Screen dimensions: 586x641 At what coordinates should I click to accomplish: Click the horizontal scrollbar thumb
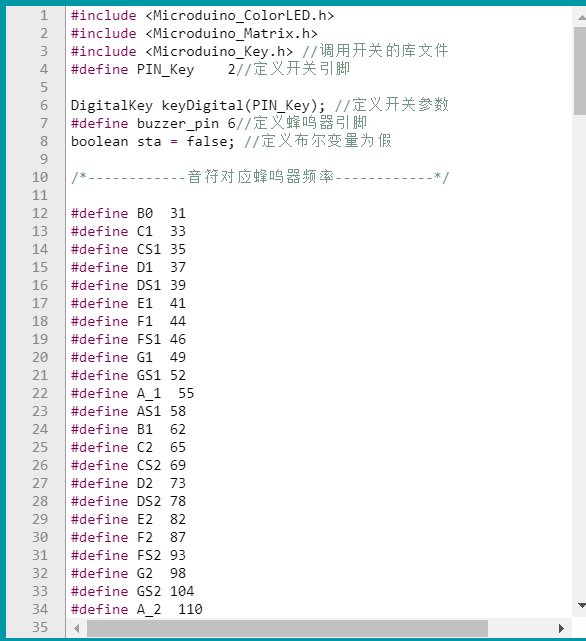click(x=287, y=628)
